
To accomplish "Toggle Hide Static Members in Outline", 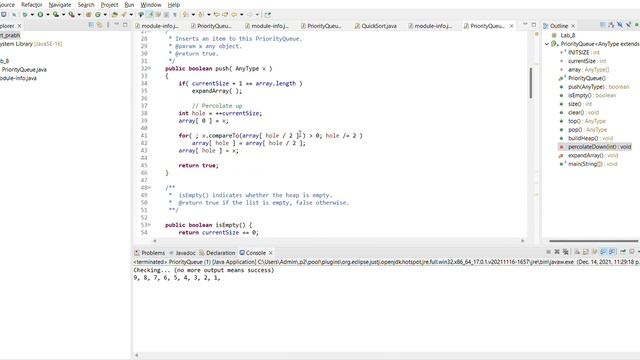I will (629, 25).
